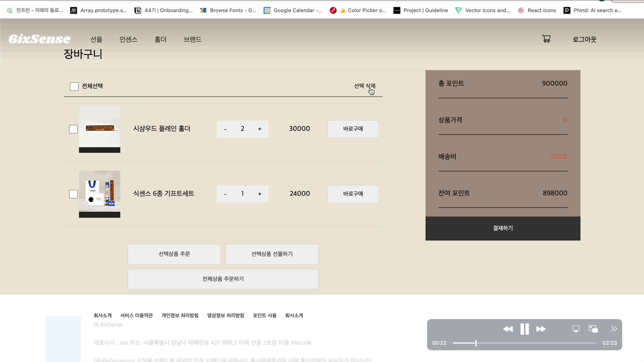Click the 잔여 포인트 898000 value
Screen dimensions: 644x362
tap(555, 193)
